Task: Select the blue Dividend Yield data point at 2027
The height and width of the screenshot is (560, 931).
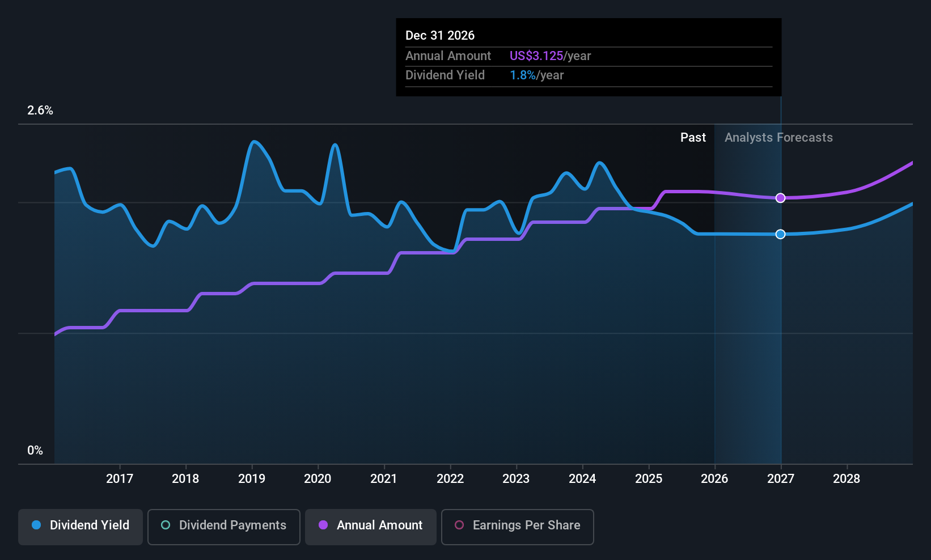Action: point(781,234)
